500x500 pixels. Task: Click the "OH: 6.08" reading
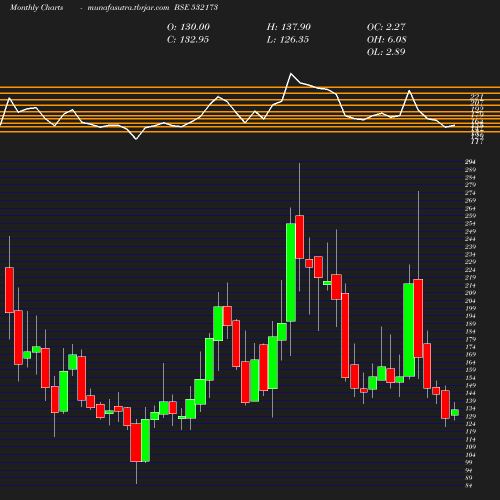(387, 40)
